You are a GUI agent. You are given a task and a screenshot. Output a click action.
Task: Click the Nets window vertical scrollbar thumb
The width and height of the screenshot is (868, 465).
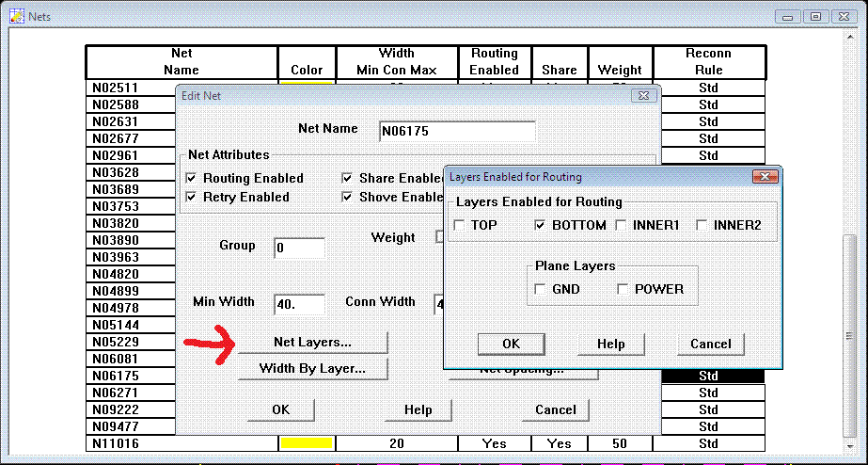[x=851, y=336]
